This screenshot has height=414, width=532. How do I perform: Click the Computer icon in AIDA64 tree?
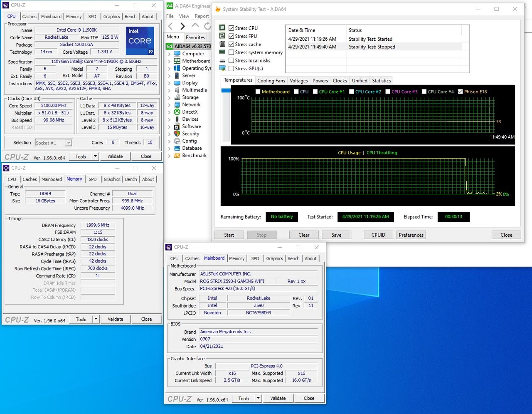point(177,54)
